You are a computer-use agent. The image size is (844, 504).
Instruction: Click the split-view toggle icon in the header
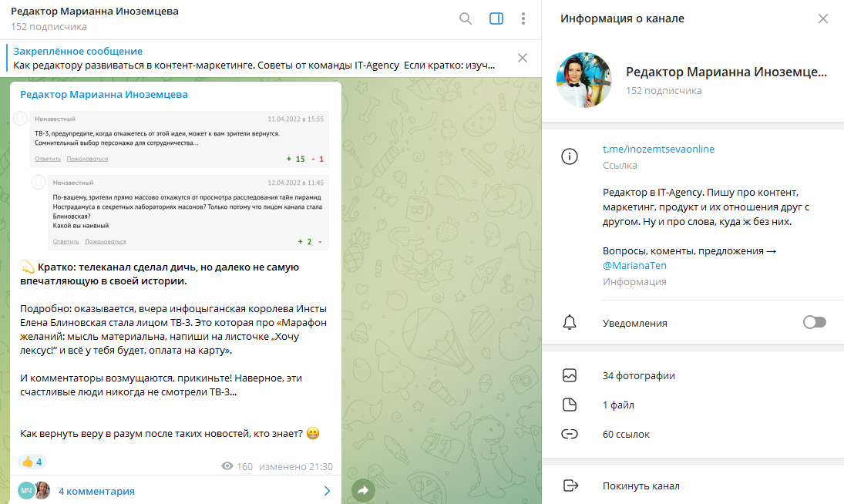[x=496, y=18]
